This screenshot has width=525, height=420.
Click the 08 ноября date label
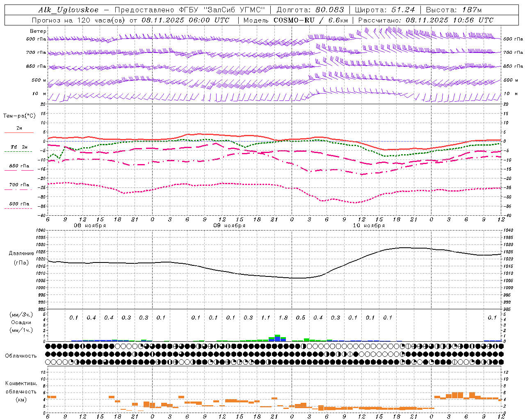[90, 226]
